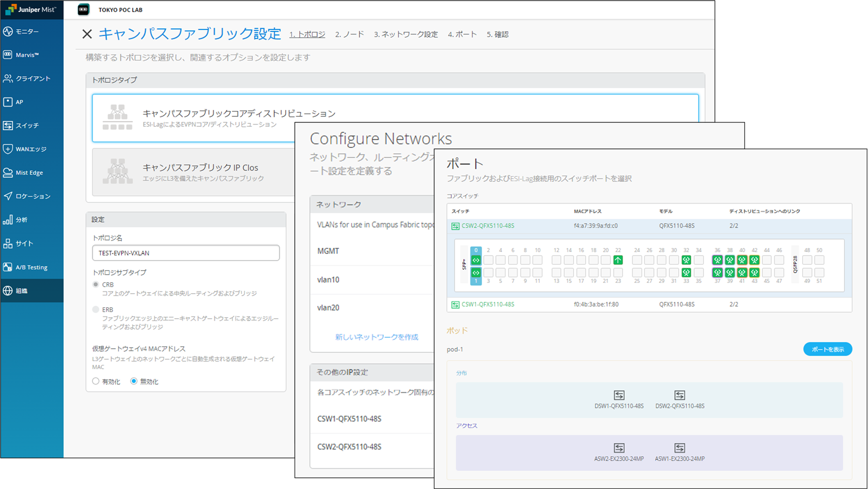Viewport: 868px width, 489px height.
Task: Enable virtual gateway MAC with 有効化
Action: (x=96, y=381)
